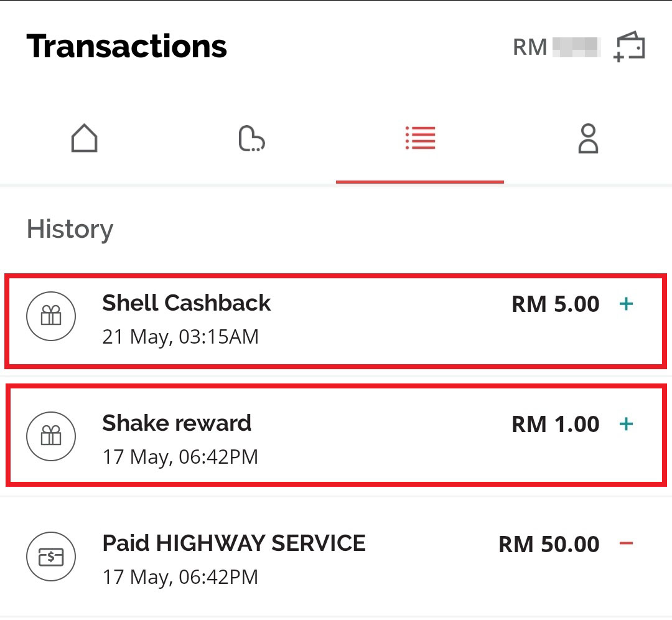Expand Shell Cashback with plus sign
Screen dimensions: 672x620
[x=626, y=304]
